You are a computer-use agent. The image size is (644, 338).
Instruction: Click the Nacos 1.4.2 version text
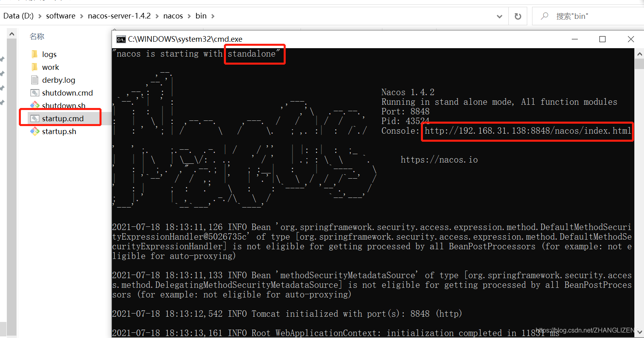[x=408, y=92]
